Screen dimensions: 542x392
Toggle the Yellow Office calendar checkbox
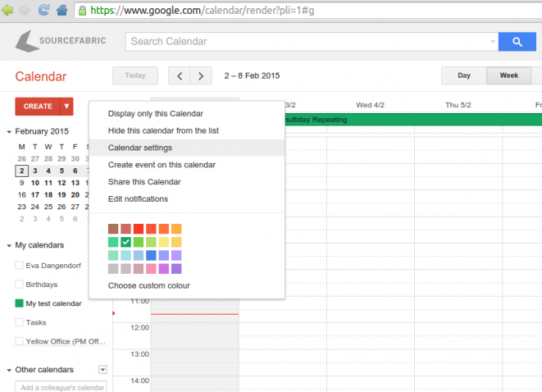pos(20,341)
